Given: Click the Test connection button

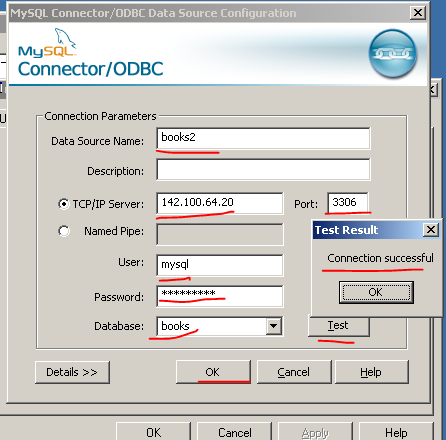Looking at the screenshot, I should [339, 325].
